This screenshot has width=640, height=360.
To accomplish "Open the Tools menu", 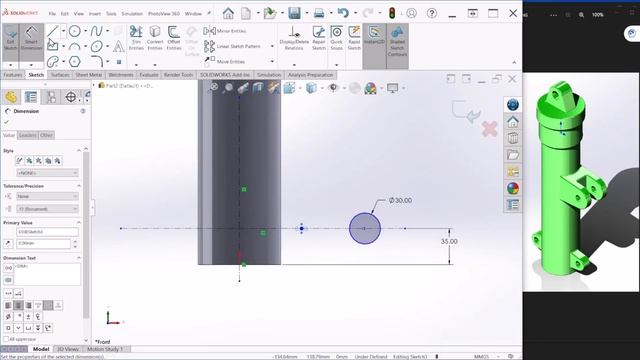I will coord(111,13).
